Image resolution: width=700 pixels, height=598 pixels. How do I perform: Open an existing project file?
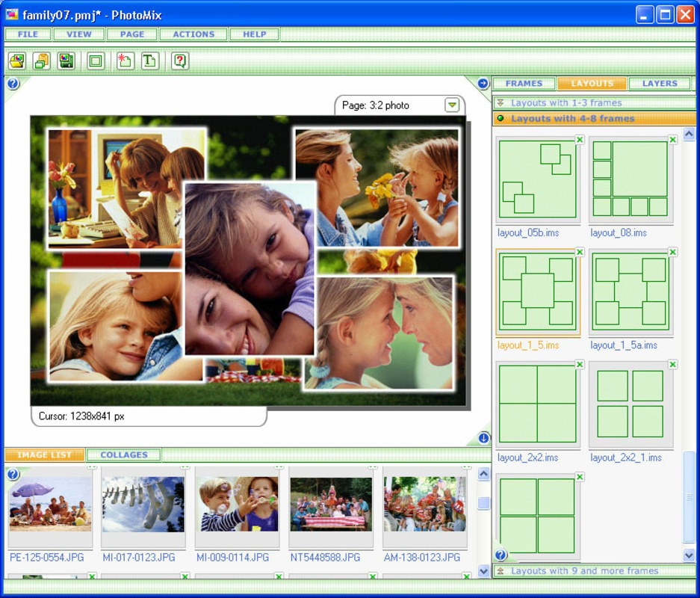16,61
